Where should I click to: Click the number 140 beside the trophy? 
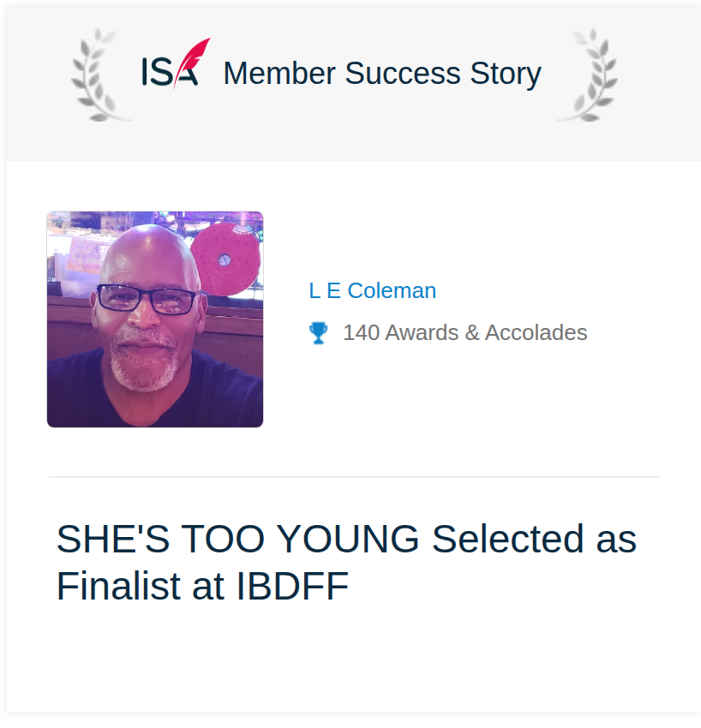point(361,333)
